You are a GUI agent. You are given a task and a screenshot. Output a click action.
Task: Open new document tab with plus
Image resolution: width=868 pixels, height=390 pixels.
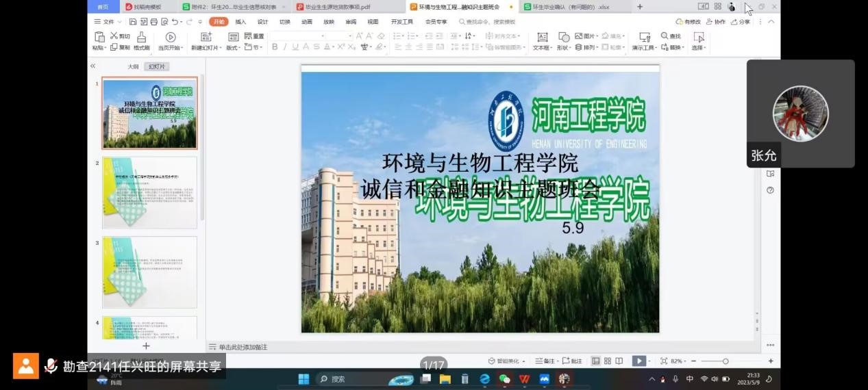(x=640, y=7)
